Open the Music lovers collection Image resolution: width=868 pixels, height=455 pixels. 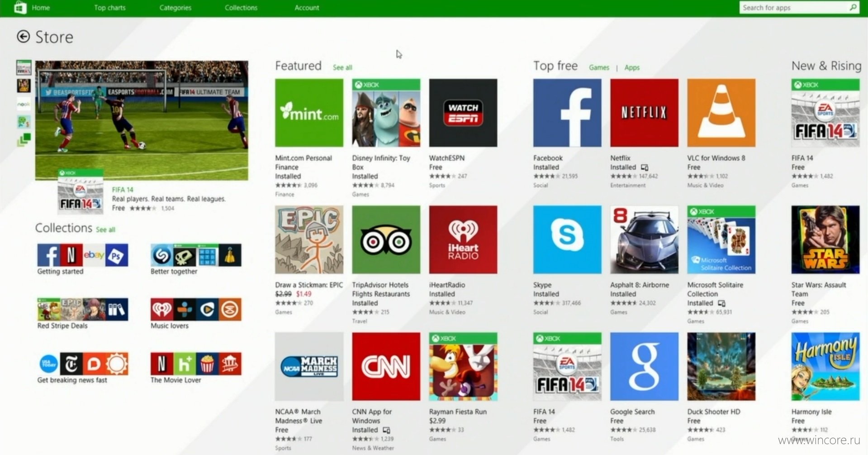pyautogui.click(x=196, y=314)
